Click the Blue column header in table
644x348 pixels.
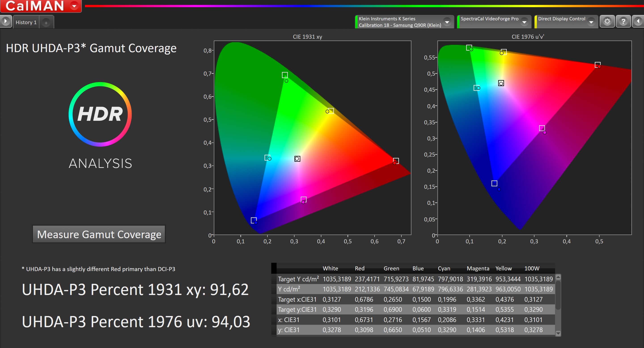(418, 268)
